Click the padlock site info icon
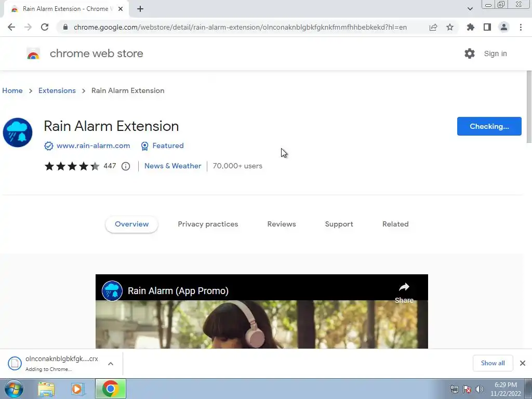This screenshot has height=399, width=532. point(65,27)
